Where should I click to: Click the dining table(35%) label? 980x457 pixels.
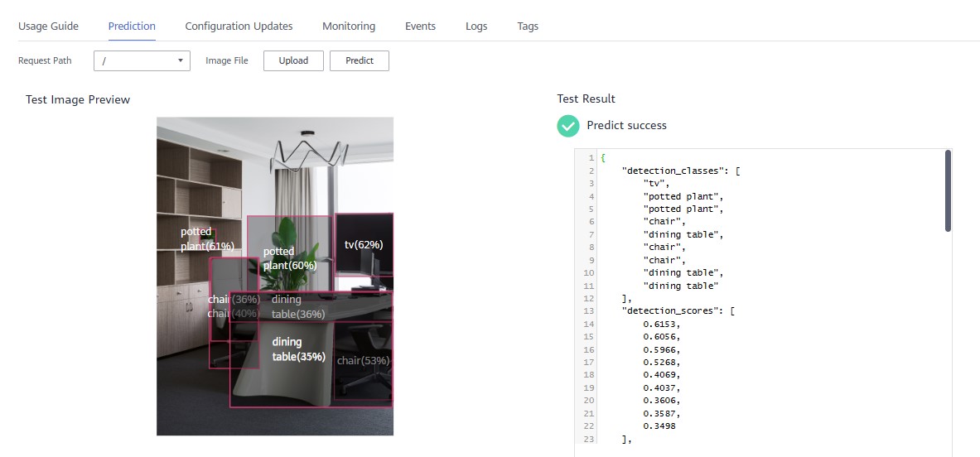[298, 349]
